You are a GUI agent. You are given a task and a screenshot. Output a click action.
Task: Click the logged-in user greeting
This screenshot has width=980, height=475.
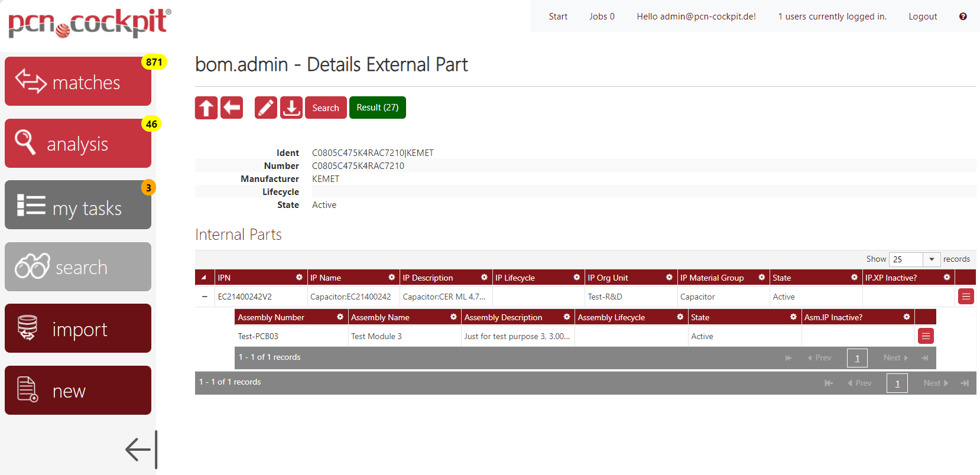tap(696, 17)
